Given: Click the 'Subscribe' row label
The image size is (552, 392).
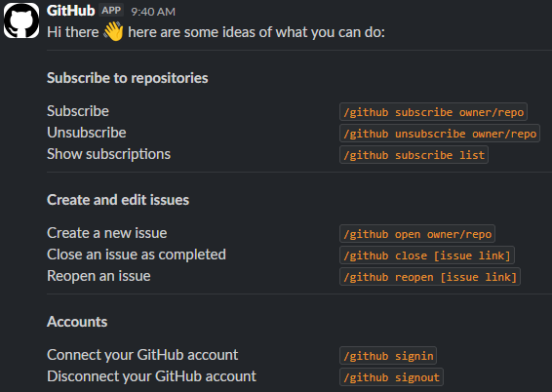Looking at the screenshot, I should click(x=78, y=111).
